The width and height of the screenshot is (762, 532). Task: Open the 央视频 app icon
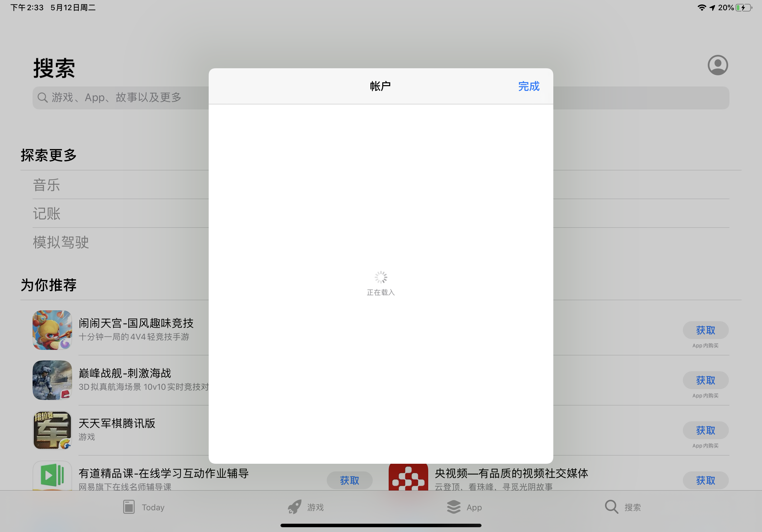pyautogui.click(x=408, y=477)
